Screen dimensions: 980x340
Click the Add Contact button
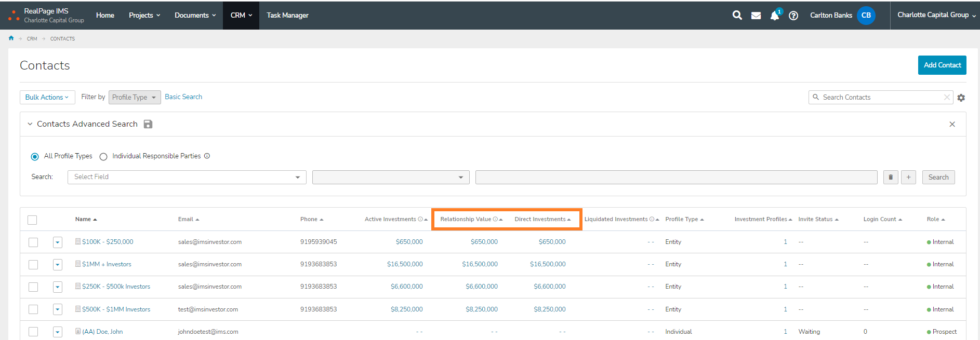tap(942, 65)
